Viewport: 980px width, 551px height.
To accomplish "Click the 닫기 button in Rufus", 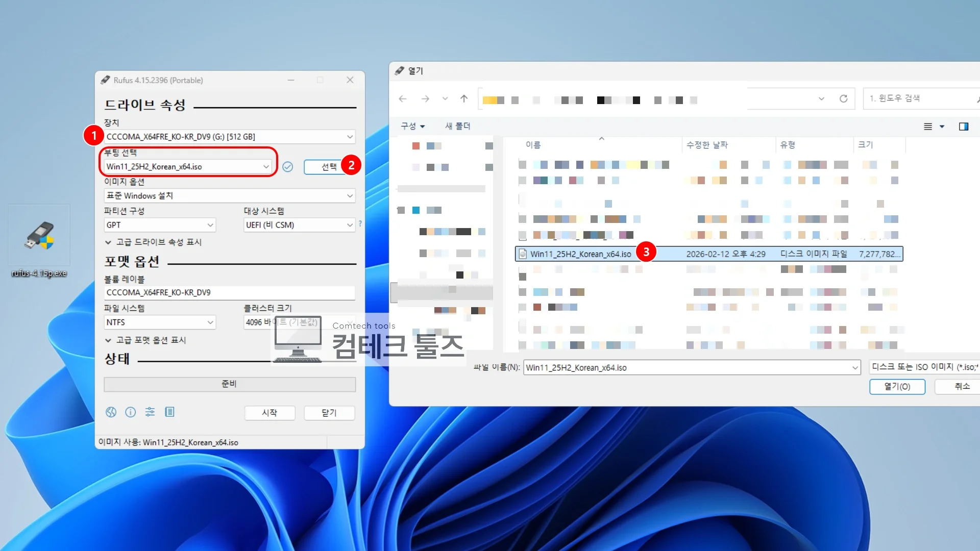I will tap(329, 413).
